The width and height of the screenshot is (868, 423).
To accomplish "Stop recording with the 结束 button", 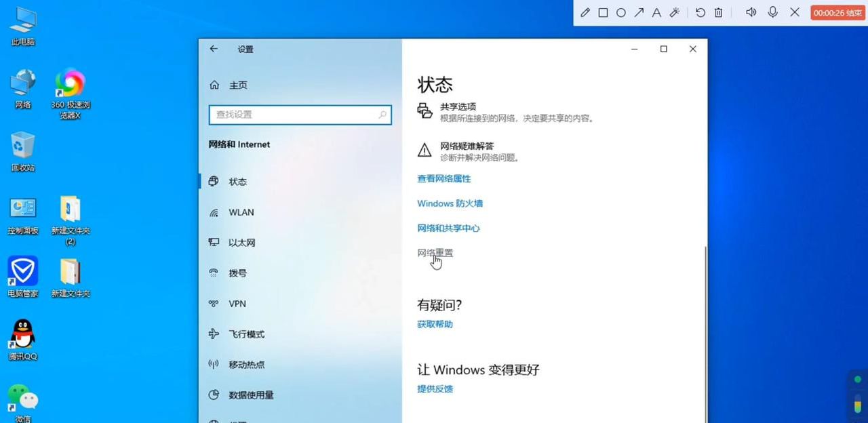I will tap(837, 12).
